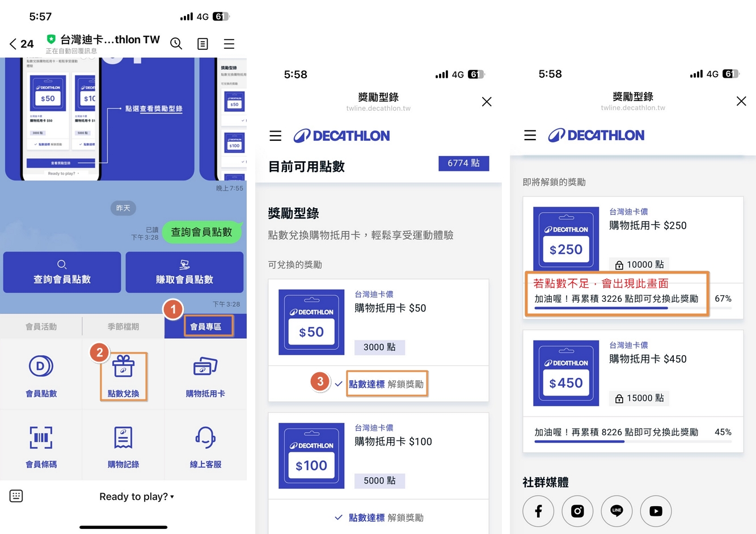The width and height of the screenshot is (756, 534).
Task: Tap the locked 15000 點 label
Action: coord(639,398)
